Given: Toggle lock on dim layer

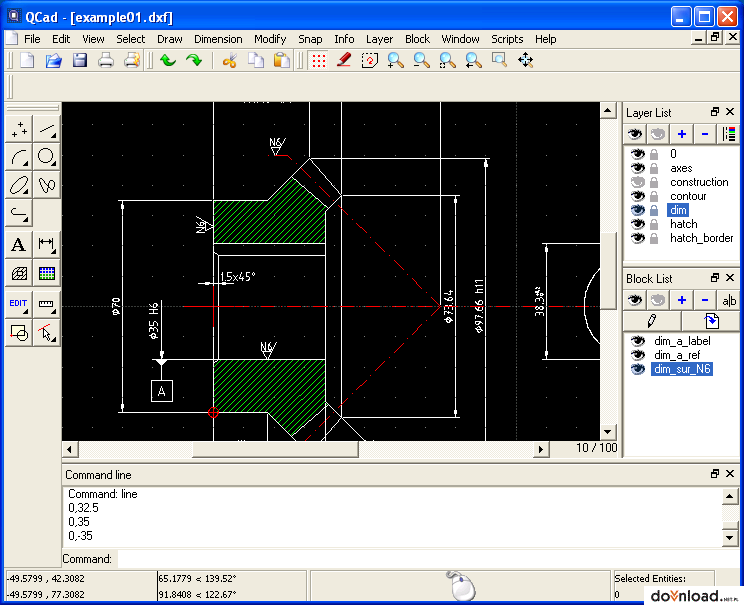Looking at the screenshot, I should (x=654, y=210).
